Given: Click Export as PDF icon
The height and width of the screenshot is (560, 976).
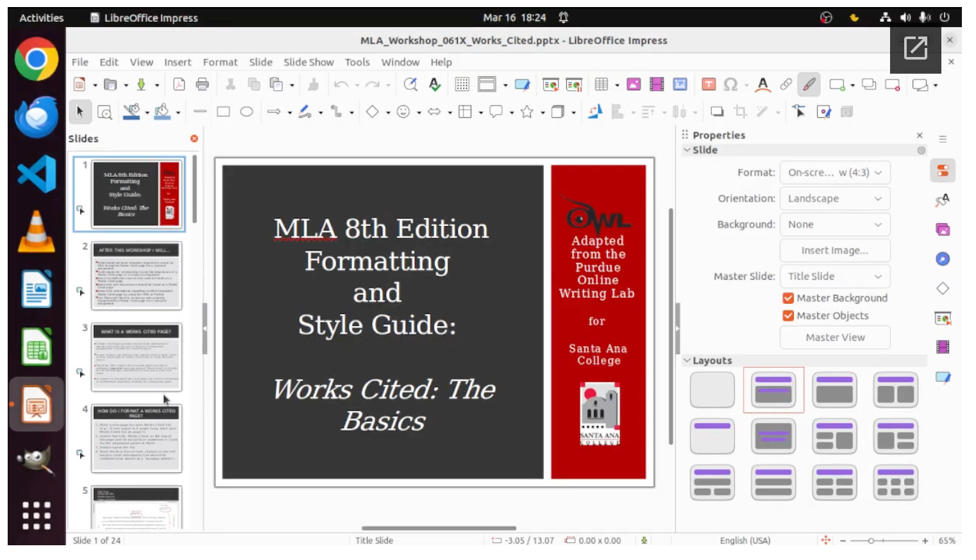Looking at the screenshot, I should point(179,85).
